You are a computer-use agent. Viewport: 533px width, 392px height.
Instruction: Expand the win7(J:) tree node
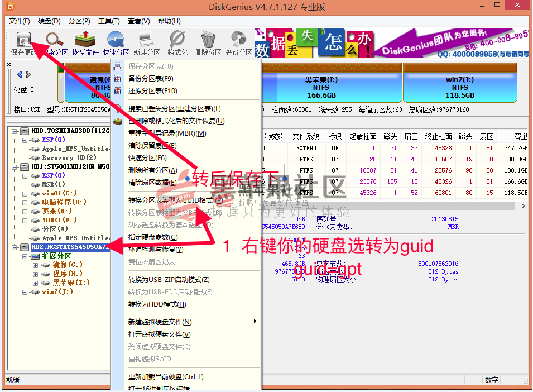pyautogui.click(x=25, y=292)
